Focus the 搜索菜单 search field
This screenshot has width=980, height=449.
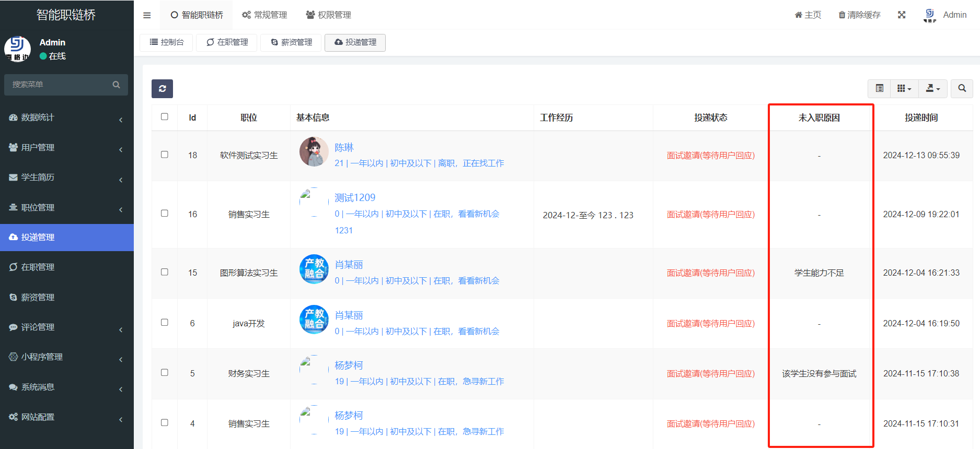pos(60,85)
